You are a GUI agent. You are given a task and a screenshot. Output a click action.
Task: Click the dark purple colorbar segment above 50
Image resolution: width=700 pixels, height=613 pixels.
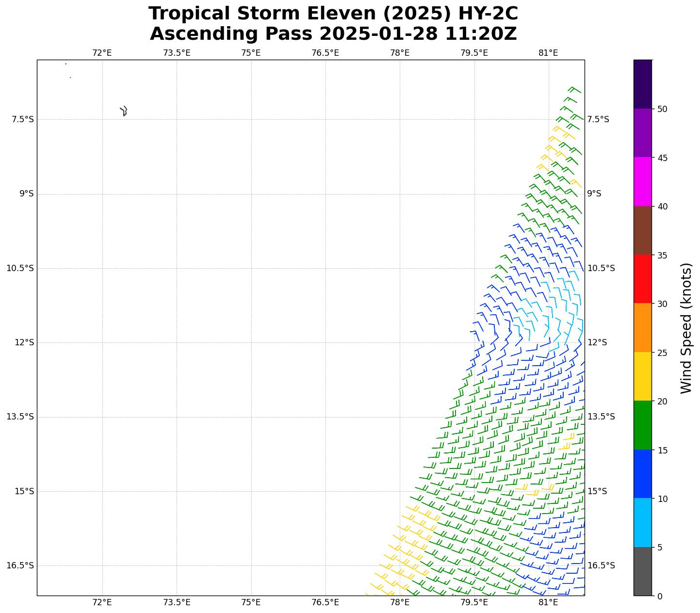pyautogui.click(x=643, y=84)
